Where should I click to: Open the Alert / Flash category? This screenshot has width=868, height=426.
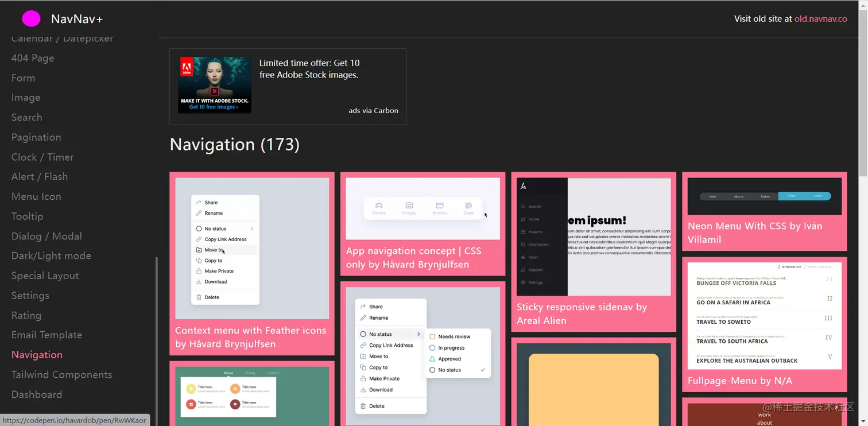[40, 177]
